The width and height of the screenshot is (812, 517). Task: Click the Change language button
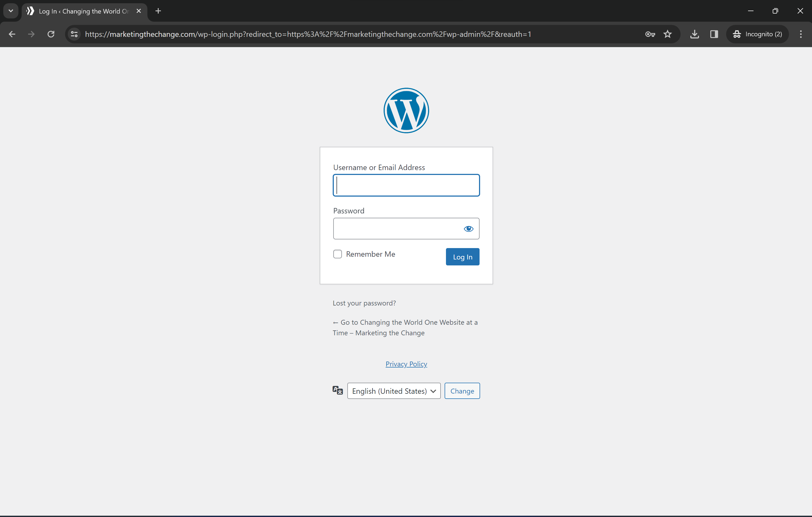coord(462,391)
